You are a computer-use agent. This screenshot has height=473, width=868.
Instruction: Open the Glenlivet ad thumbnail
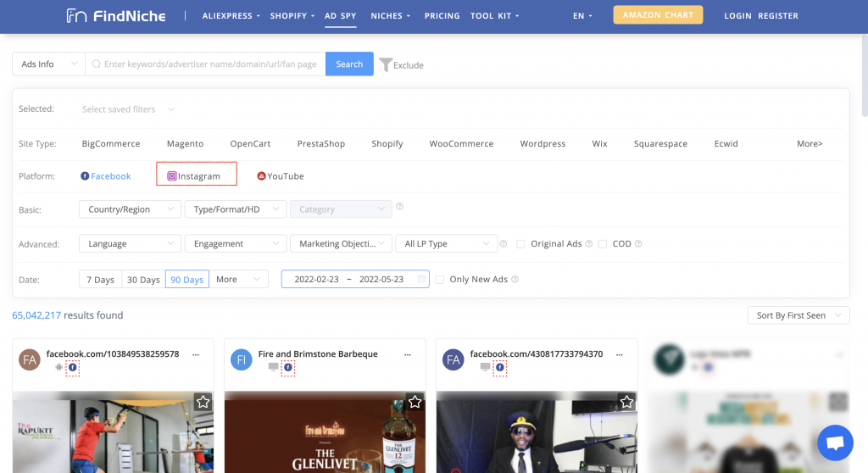pos(325,432)
